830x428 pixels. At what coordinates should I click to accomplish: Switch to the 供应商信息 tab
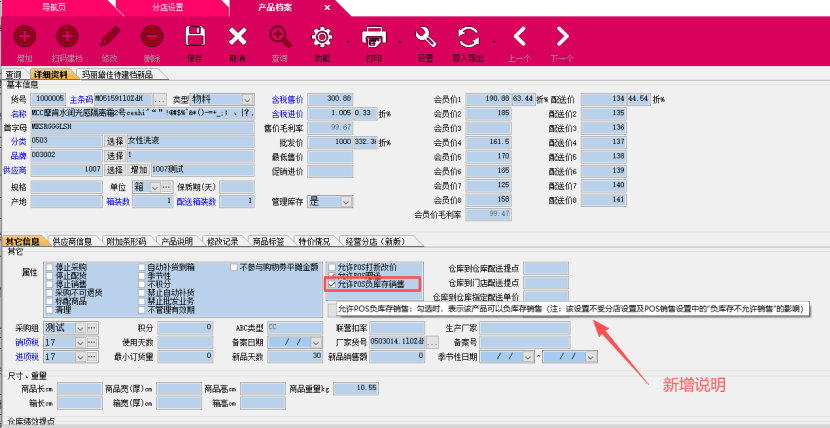(x=73, y=241)
